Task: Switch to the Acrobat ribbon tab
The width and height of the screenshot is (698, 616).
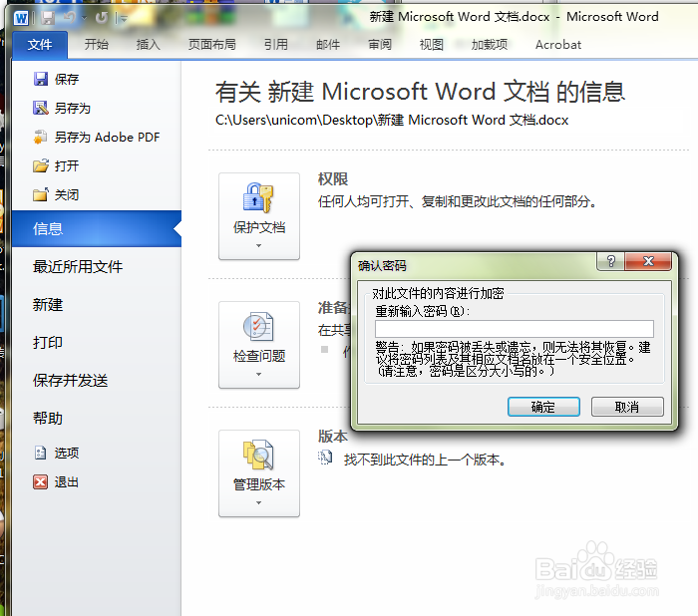Action: point(558,45)
